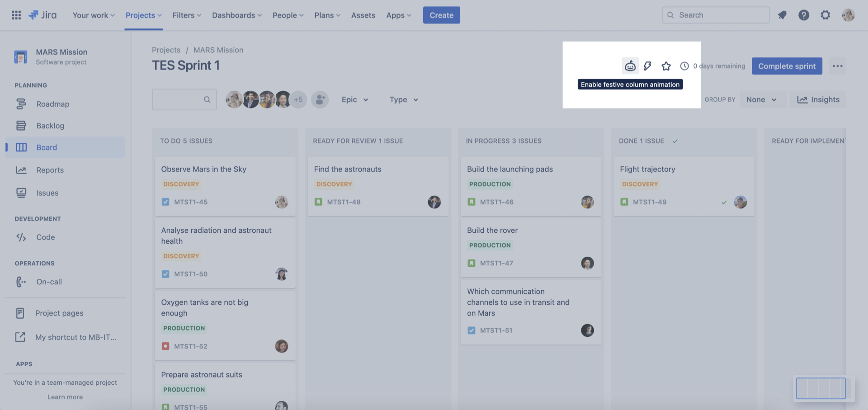Open notifications icon in top bar
The image size is (868, 410).
click(x=782, y=15)
